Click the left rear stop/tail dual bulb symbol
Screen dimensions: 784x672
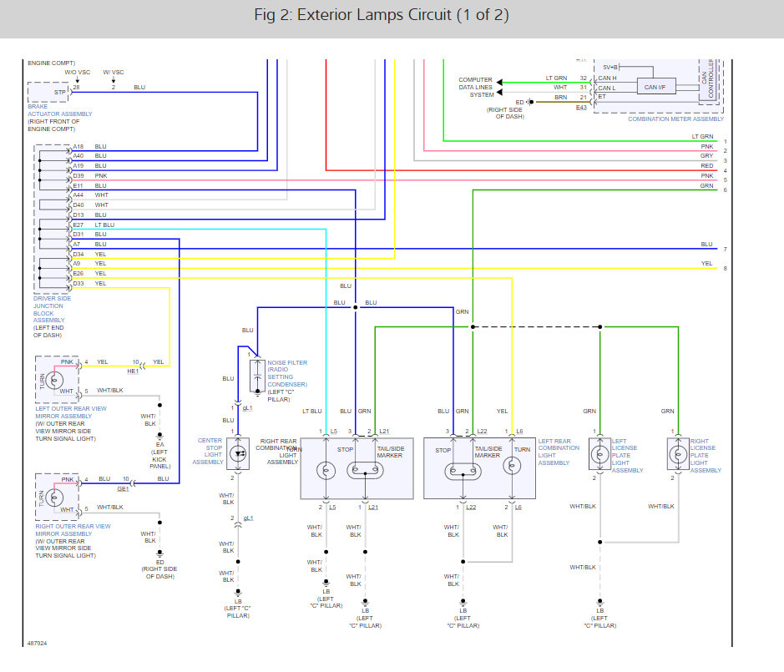point(463,471)
